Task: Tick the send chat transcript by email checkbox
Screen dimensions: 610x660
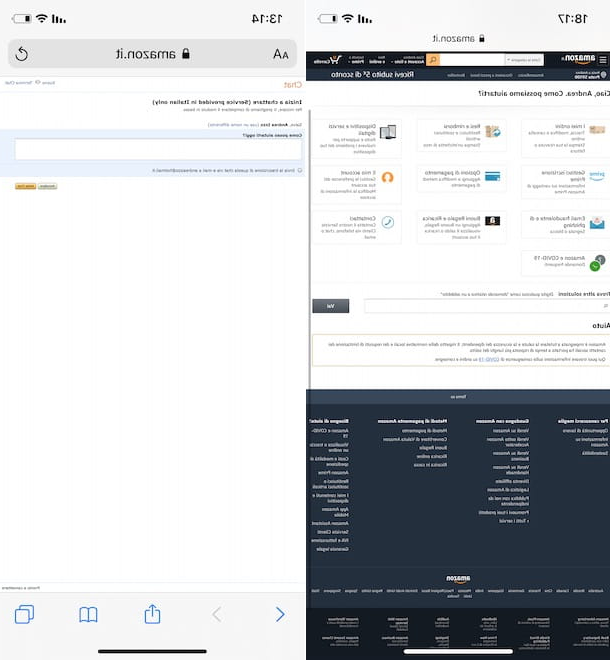Action: pyautogui.click(x=300, y=170)
